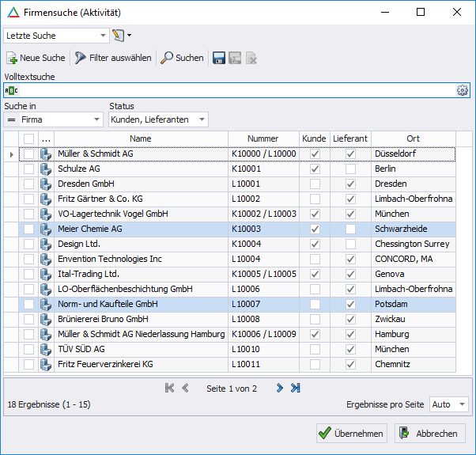This screenshot has height=455, width=476.
Task: Expand the Letzte Suche dropdown
Action: [x=103, y=36]
